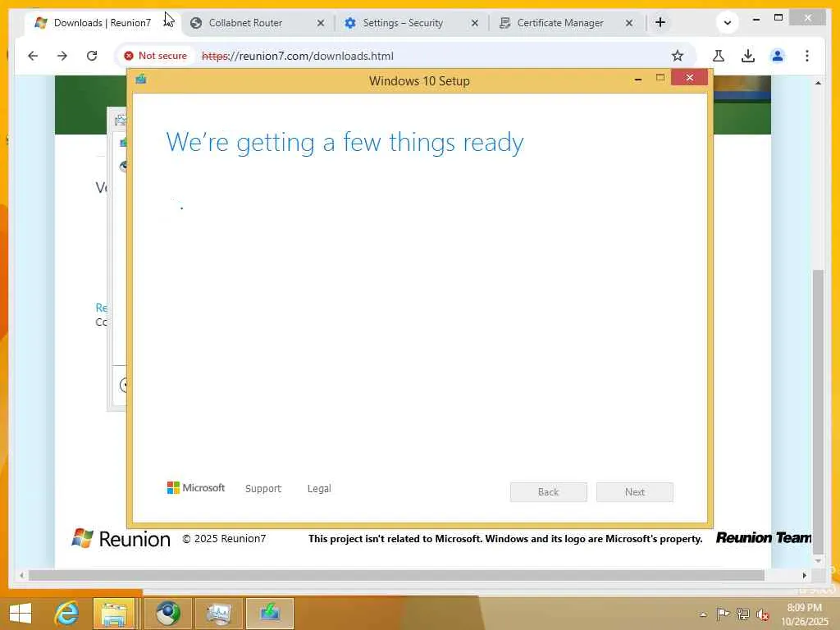
Task: Switch to the browser taskbar button
Action: tap(168, 614)
